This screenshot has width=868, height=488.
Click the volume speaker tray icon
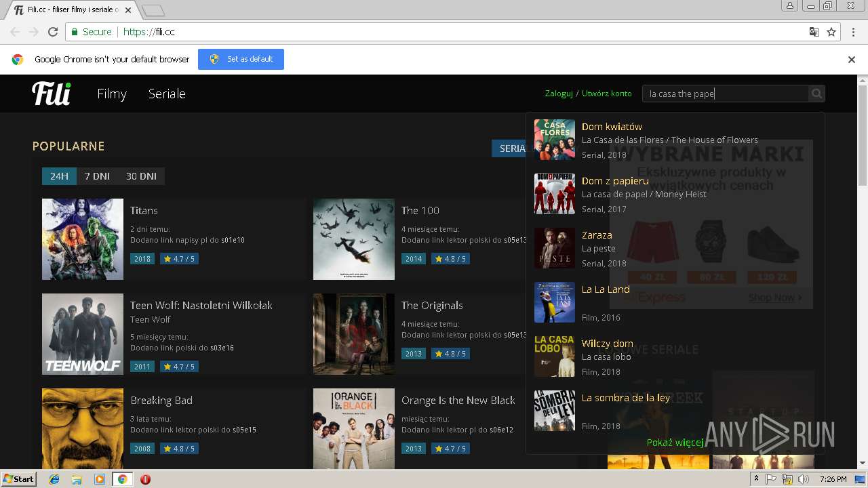[804, 479]
